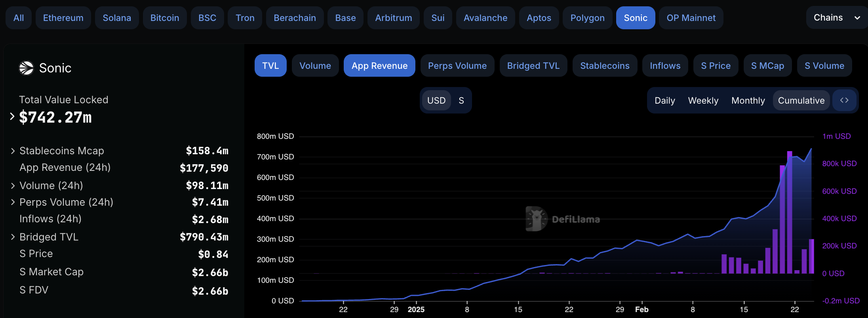Click the S Price $0.84 value

213,254
